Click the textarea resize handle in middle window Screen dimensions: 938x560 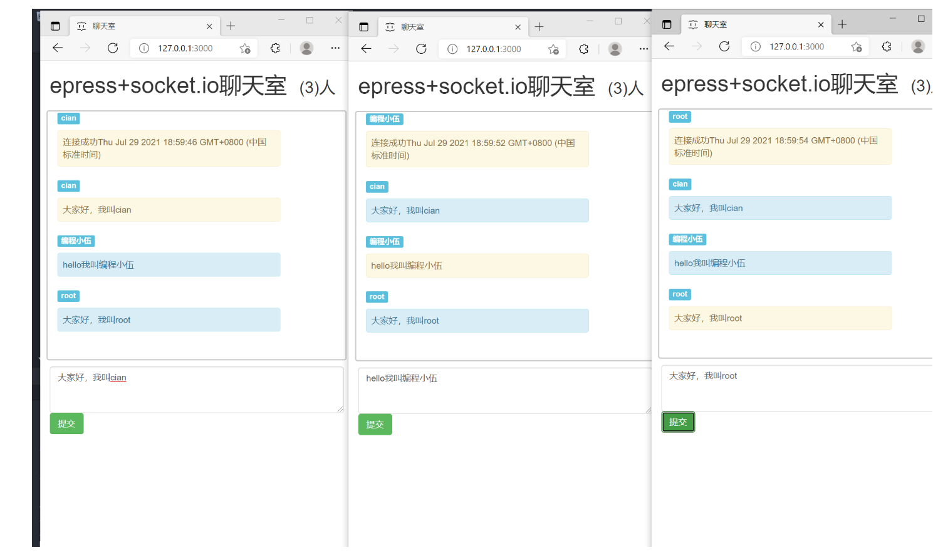click(x=648, y=410)
